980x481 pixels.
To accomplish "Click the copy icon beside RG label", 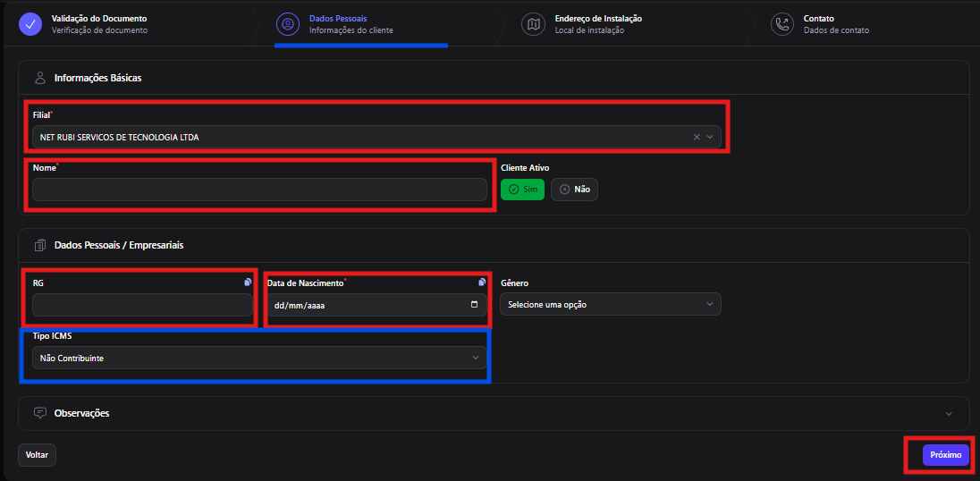I will [248, 283].
